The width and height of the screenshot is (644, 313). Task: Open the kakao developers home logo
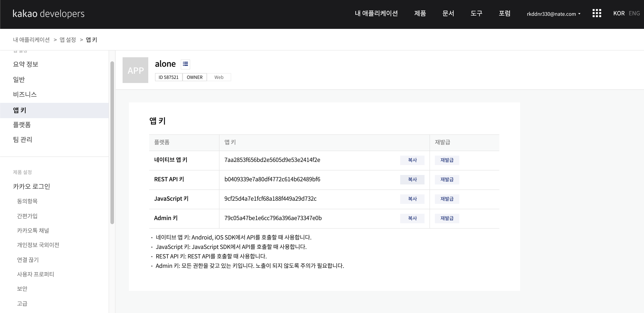pos(48,14)
